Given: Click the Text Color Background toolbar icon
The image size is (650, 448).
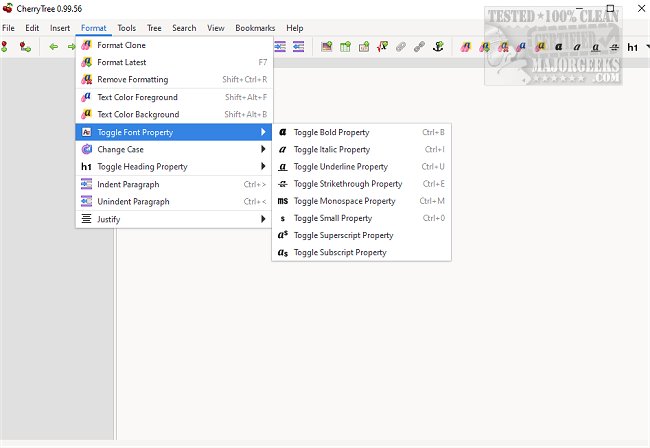Looking at the screenshot, I should 540,47.
